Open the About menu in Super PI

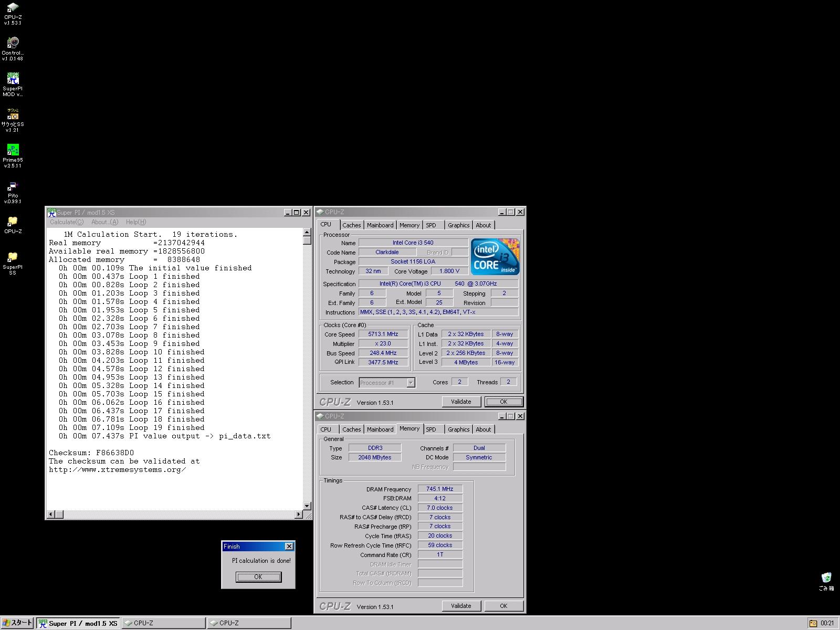[x=105, y=222]
